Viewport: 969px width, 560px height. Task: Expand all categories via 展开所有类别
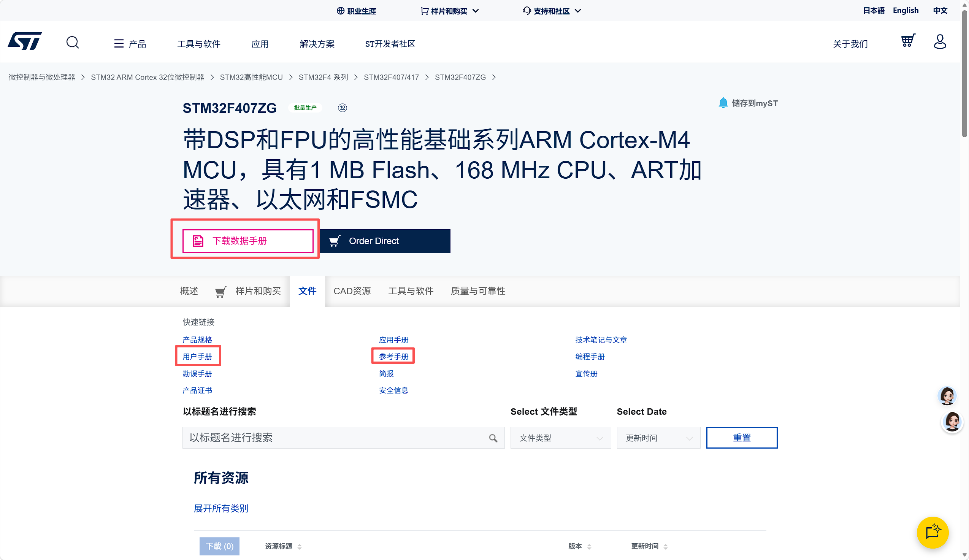coord(221,508)
